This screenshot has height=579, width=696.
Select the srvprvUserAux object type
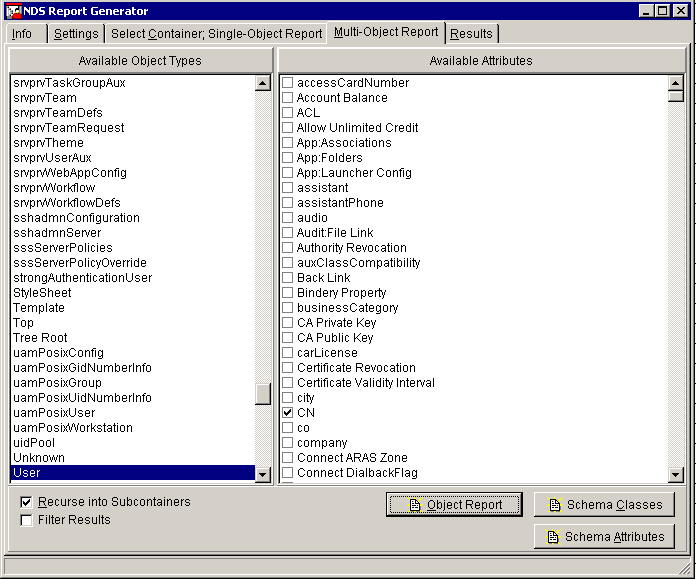pyautogui.click(x=133, y=158)
